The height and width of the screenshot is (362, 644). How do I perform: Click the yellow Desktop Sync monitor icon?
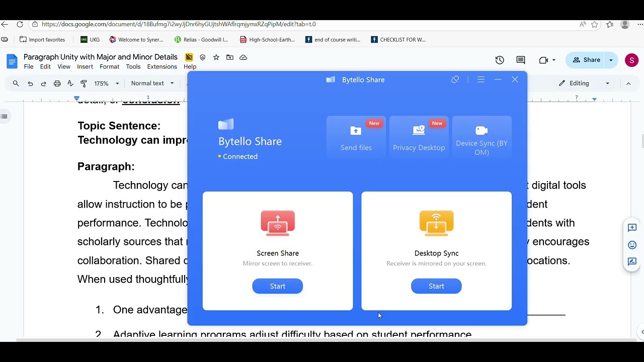pos(436,223)
